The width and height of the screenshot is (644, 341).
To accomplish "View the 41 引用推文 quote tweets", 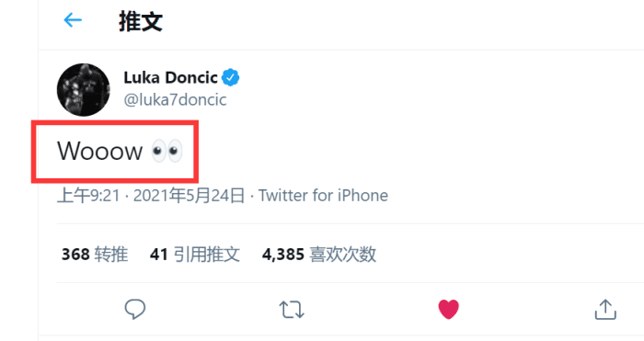I will coord(195,255).
